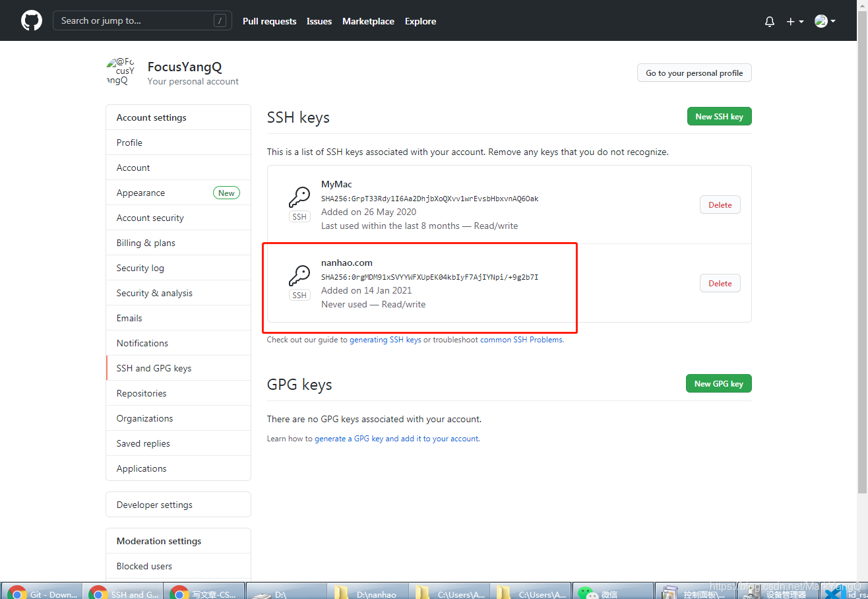Click the New SSH key button
868x599 pixels.
pyautogui.click(x=719, y=117)
